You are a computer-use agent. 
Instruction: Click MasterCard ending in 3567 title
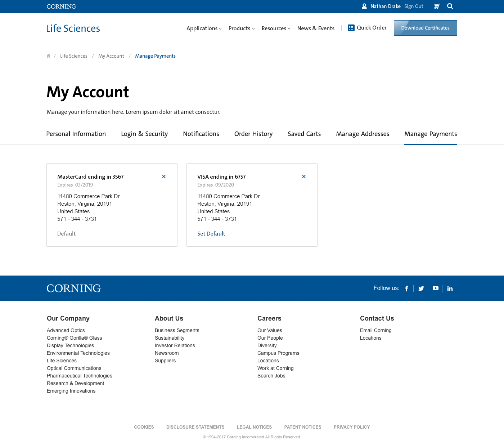click(x=91, y=177)
